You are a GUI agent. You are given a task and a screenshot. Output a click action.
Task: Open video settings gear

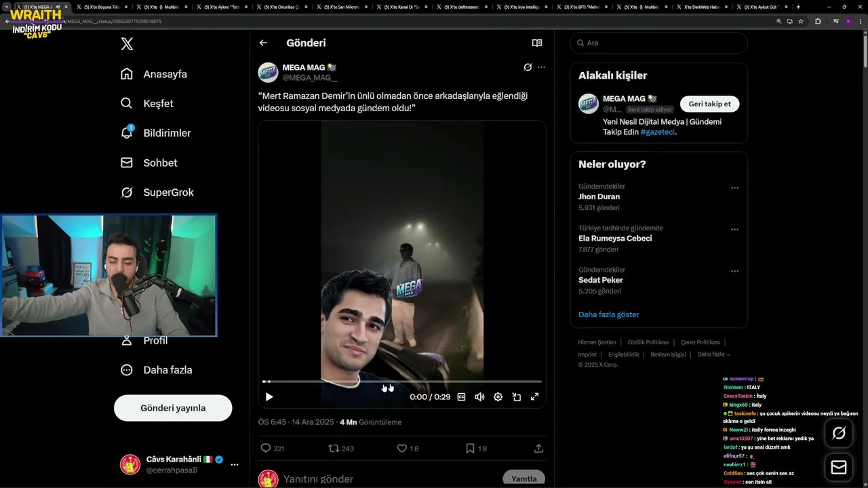[498, 397]
